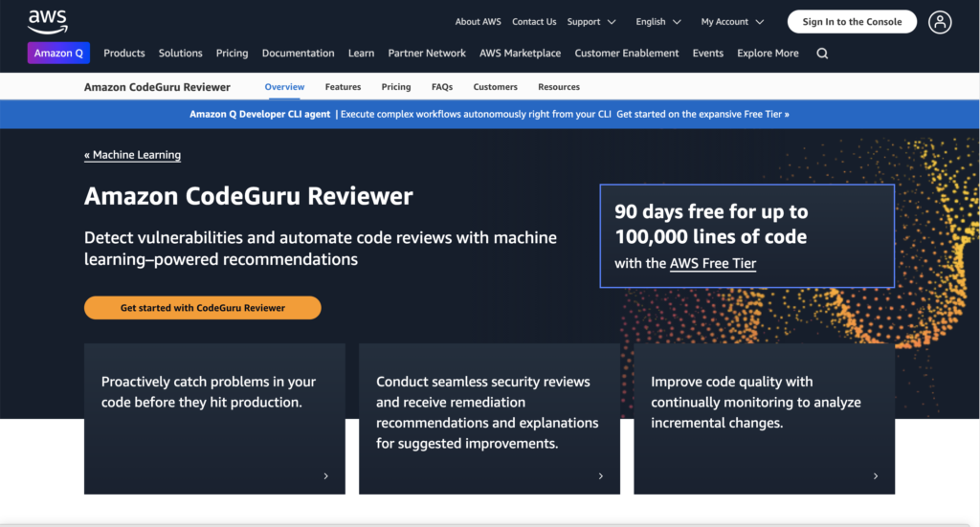Follow the AWS Free Tier link
Viewport: 980px width, 527px height.
[713, 263]
